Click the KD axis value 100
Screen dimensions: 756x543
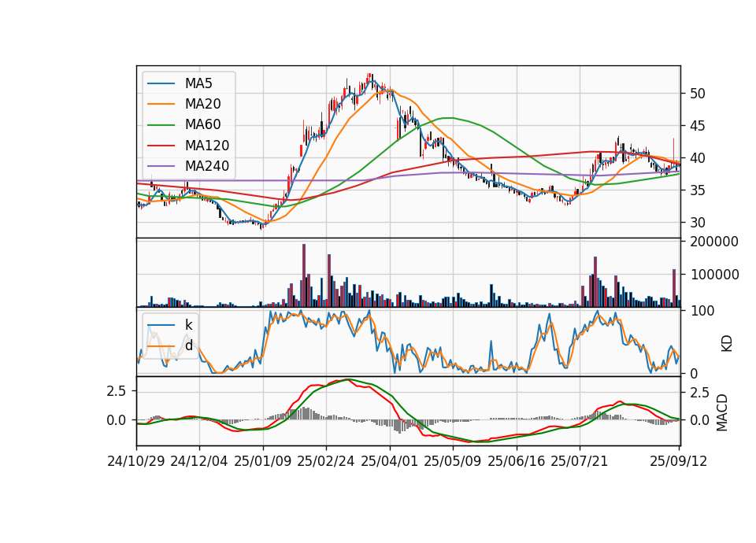(x=702, y=311)
